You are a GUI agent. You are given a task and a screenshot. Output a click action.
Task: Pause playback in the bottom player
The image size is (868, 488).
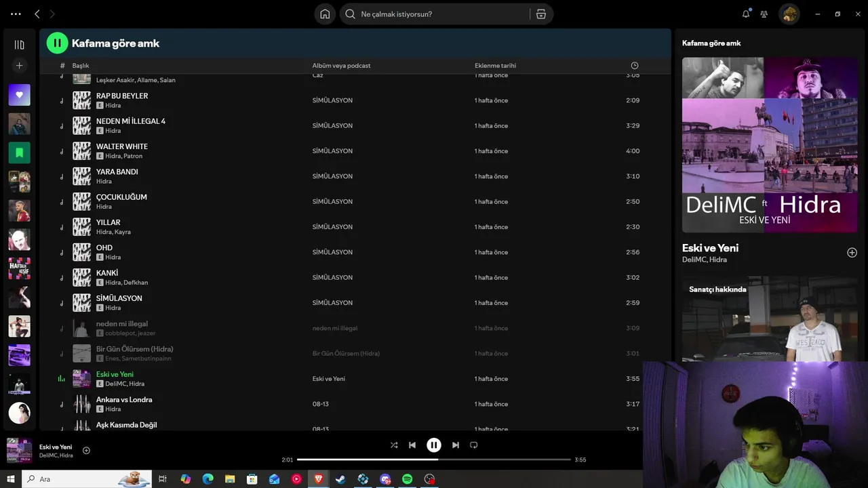[434, 445]
